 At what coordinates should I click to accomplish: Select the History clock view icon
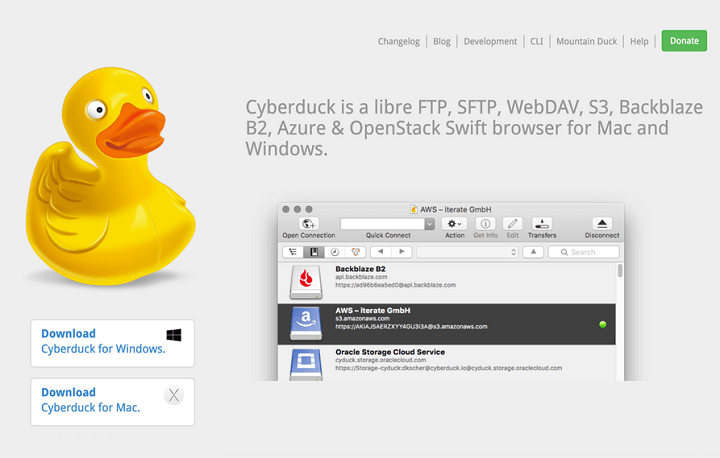point(335,252)
